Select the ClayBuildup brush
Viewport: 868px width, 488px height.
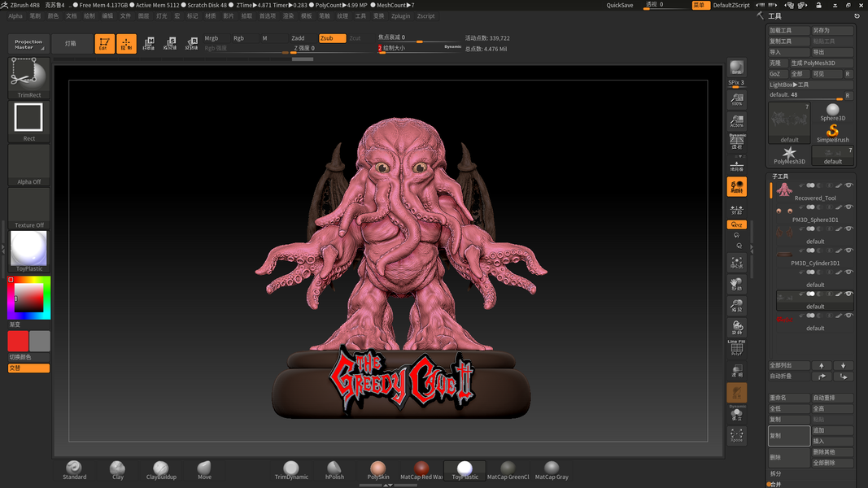click(x=161, y=470)
